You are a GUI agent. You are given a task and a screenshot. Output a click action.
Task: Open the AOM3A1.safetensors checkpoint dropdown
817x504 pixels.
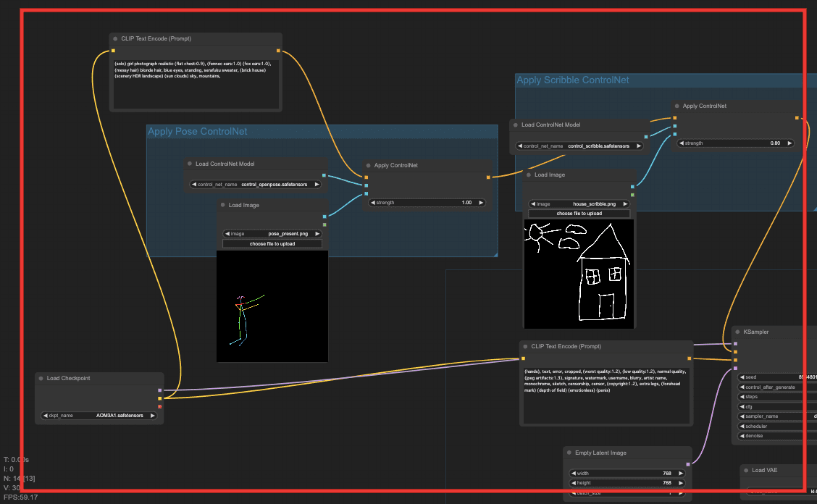(x=99, y=416)
